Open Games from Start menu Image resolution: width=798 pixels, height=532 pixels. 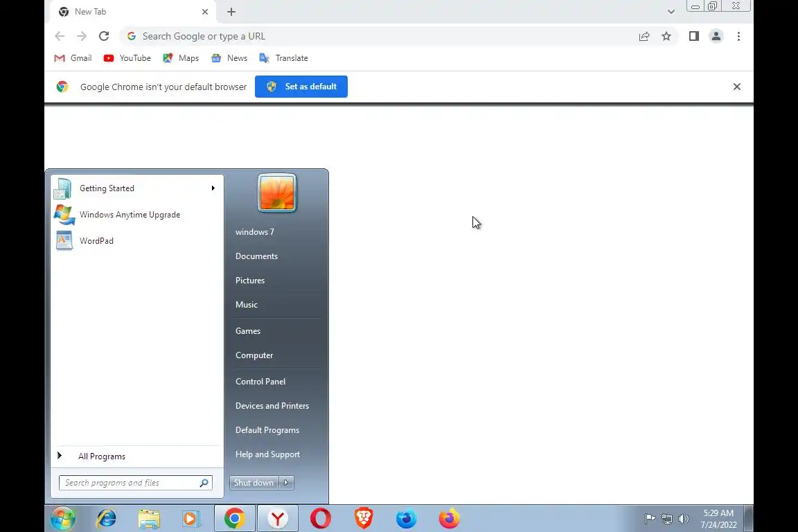[248, 331]
